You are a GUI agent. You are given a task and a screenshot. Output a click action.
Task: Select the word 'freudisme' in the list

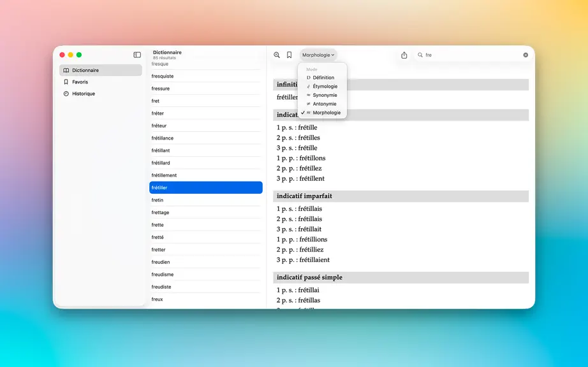pyautogui.click(x=206, y=274)
